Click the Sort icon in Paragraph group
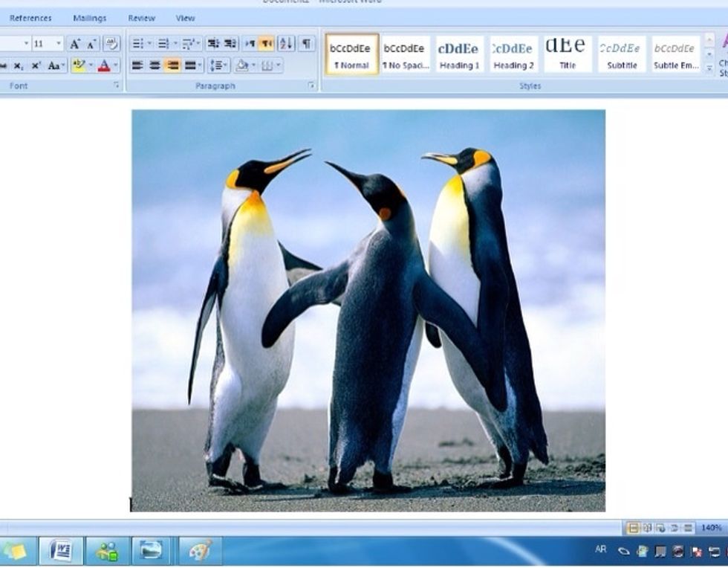728x568 pixels. [x=286, y=44]
